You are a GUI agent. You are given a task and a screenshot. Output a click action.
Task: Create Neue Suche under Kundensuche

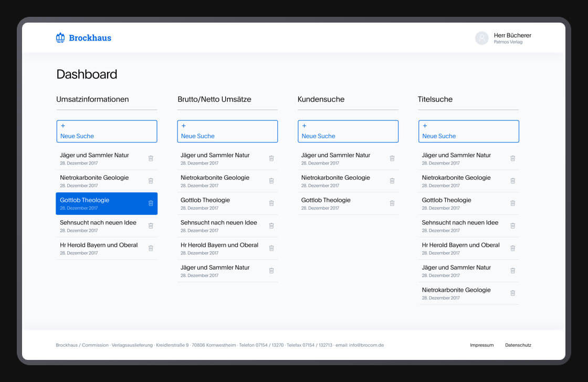348,131
